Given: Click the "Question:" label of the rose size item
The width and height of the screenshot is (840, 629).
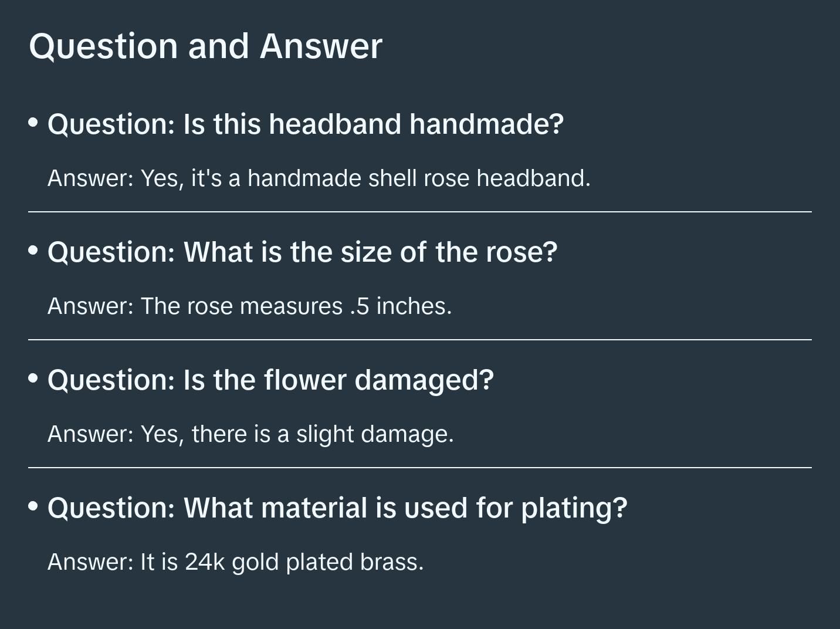Looking at the screenshot, I should point(111,252).
